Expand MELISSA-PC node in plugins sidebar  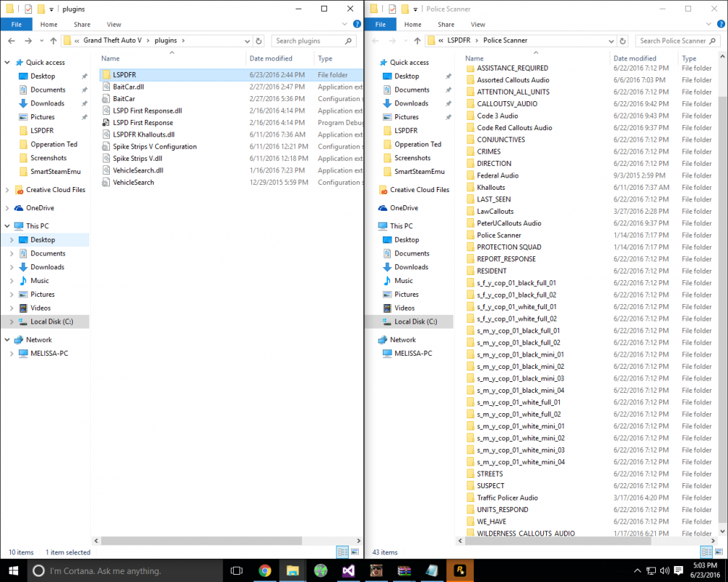point(12,353)
